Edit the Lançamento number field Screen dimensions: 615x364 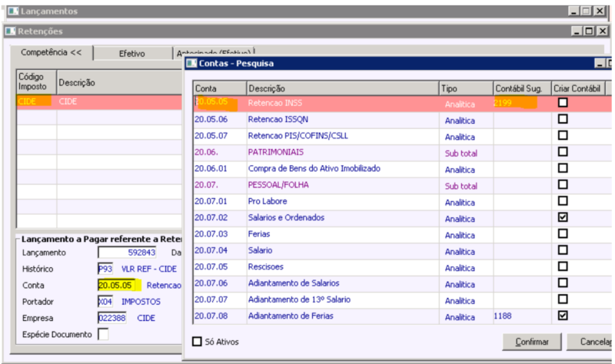[127, 253]
